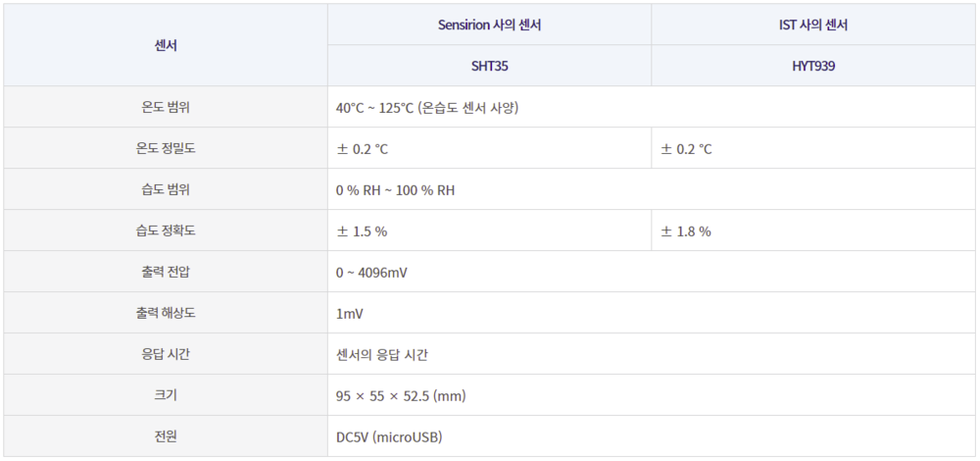The width and height of the screenshot is (980, 461).
Task: Click the 40°C ~ 125°C temperature range value
Action: (426, 108)
